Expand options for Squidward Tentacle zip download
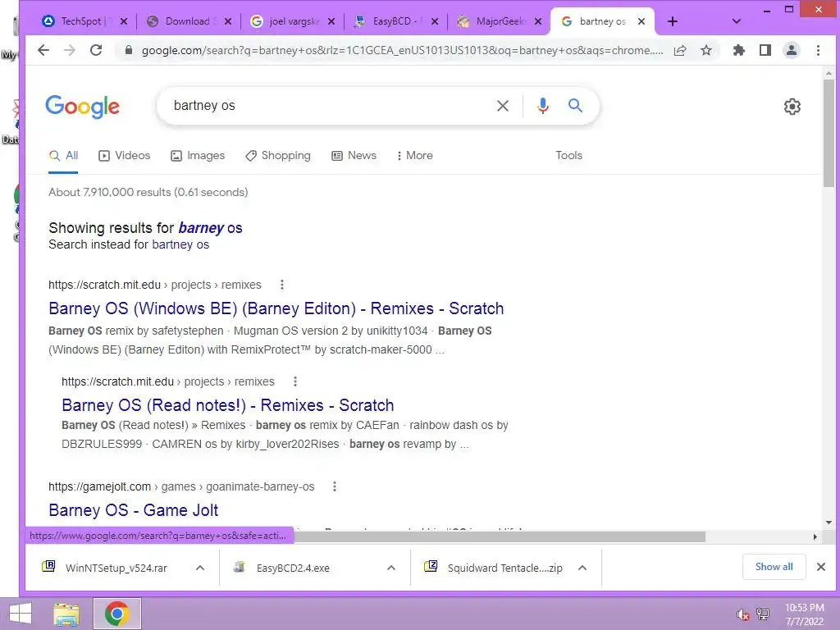The height and width of the screenshot is (630, 840). pyautogui.click(x=582, y=568)
